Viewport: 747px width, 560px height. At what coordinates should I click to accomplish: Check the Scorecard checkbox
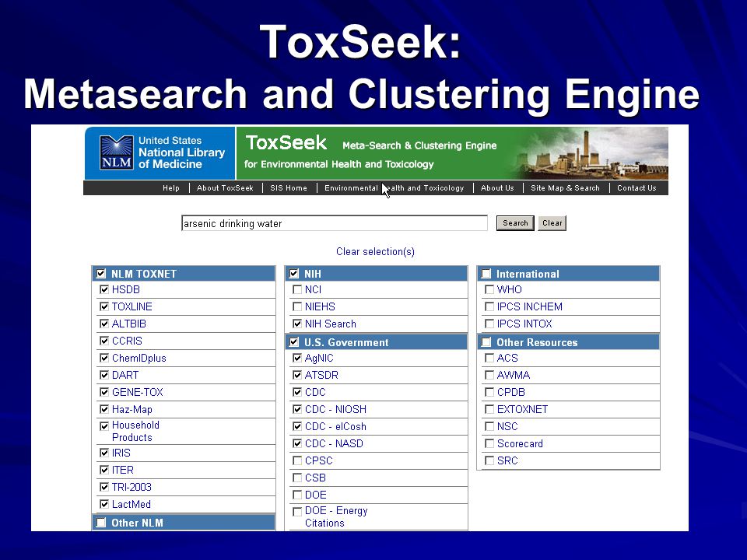[x=489, y=444]
